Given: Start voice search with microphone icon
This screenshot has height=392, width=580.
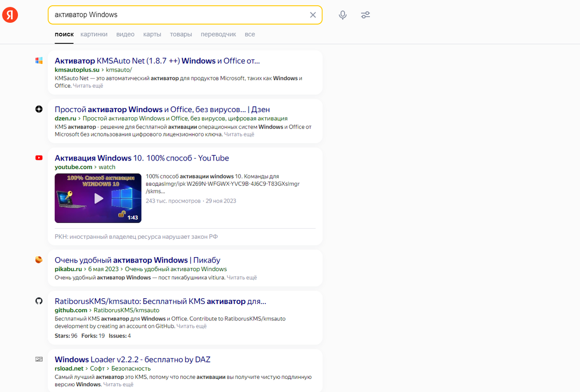Looking at the screenshot, I should 343,15.
